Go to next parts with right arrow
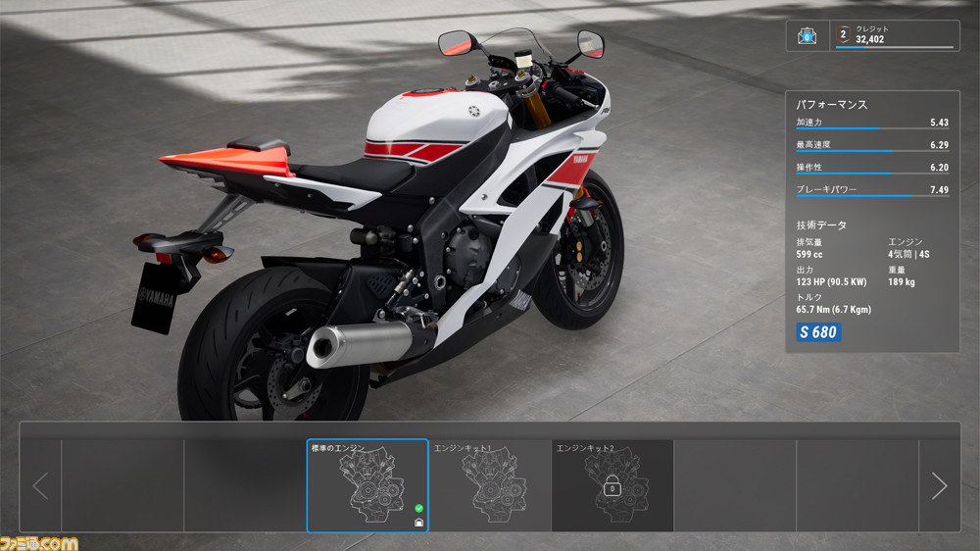980x551 pixels. (939, 486)
